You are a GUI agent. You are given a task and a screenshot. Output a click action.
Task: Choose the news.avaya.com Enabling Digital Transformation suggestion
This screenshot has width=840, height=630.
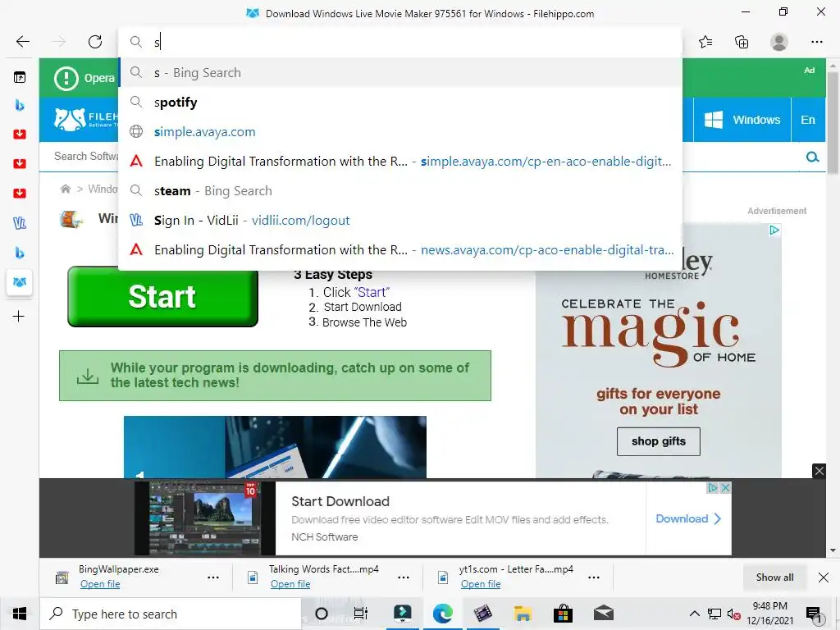400,249
